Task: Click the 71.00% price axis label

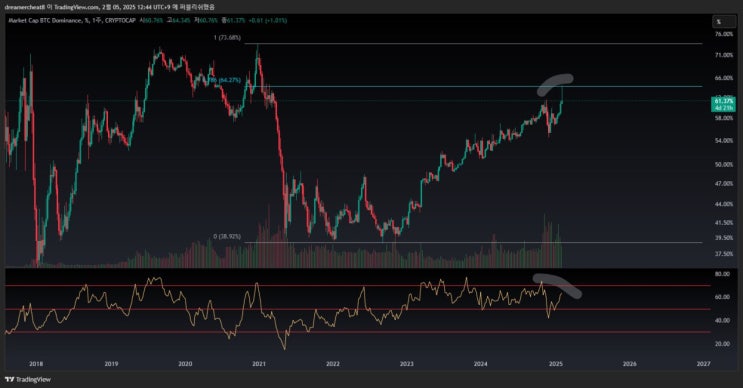Action: (724, 55)
